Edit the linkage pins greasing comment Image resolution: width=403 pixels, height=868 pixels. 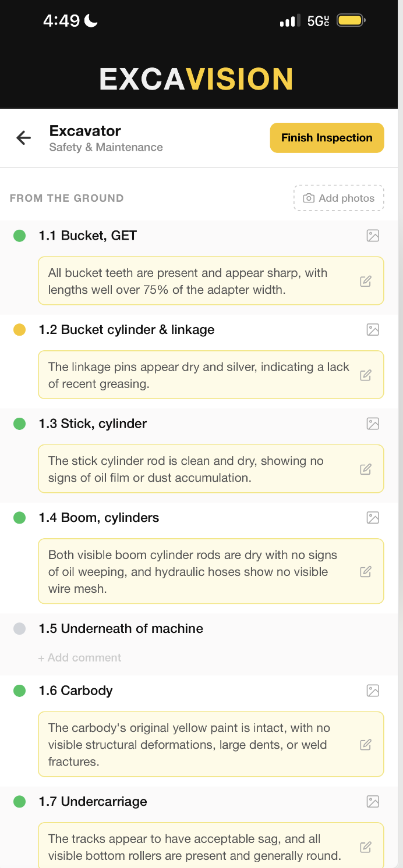coord(366,375)
